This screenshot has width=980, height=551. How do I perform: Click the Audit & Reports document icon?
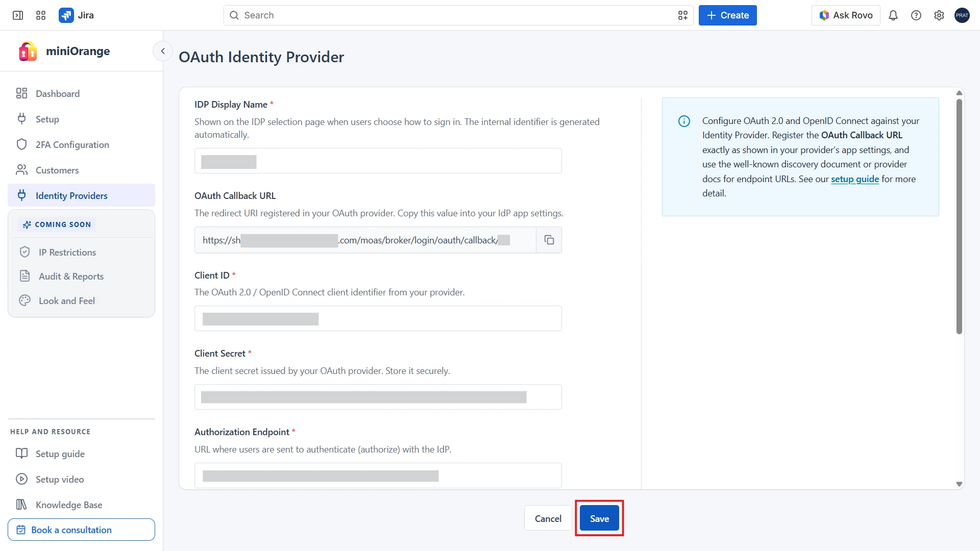(24, 276)
